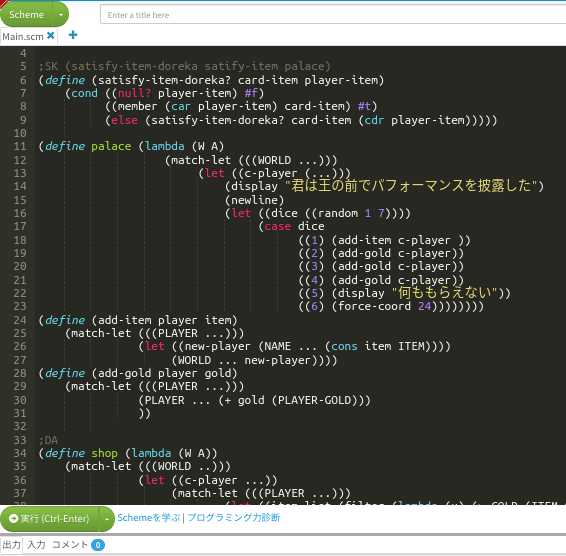
Task: Click the 'case' keyword on line 17
Action: tap(278, 226)
